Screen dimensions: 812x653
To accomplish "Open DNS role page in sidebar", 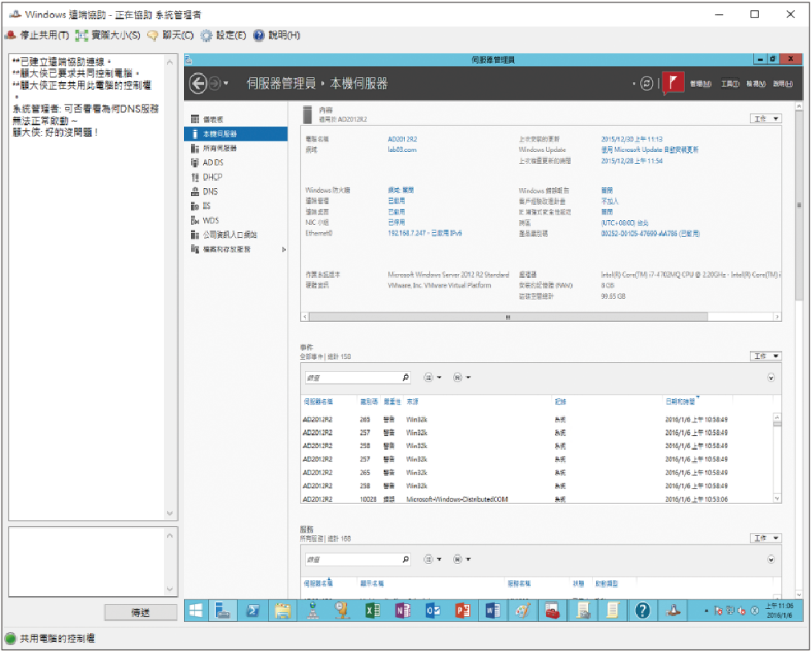I will 235,192.
